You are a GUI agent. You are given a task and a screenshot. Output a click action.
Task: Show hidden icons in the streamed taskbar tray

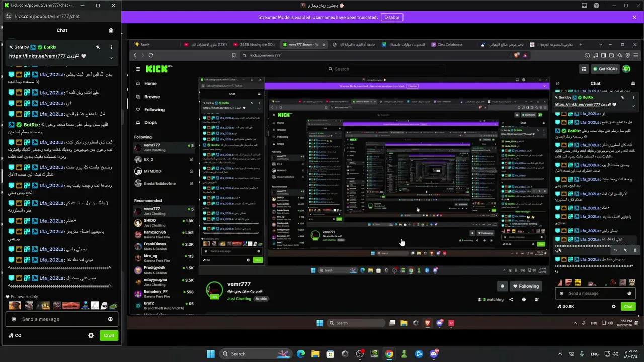click(x=575, y=323)
